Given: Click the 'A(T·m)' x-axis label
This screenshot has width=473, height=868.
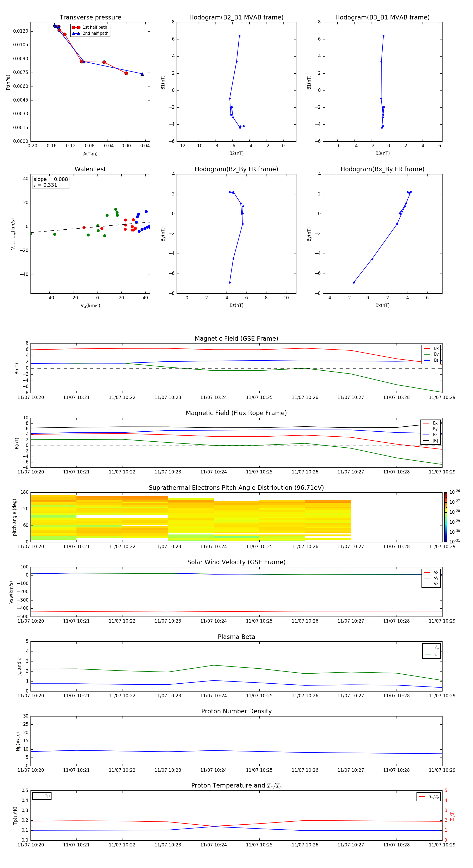Looking at the screenshot, I should point(90,154).
